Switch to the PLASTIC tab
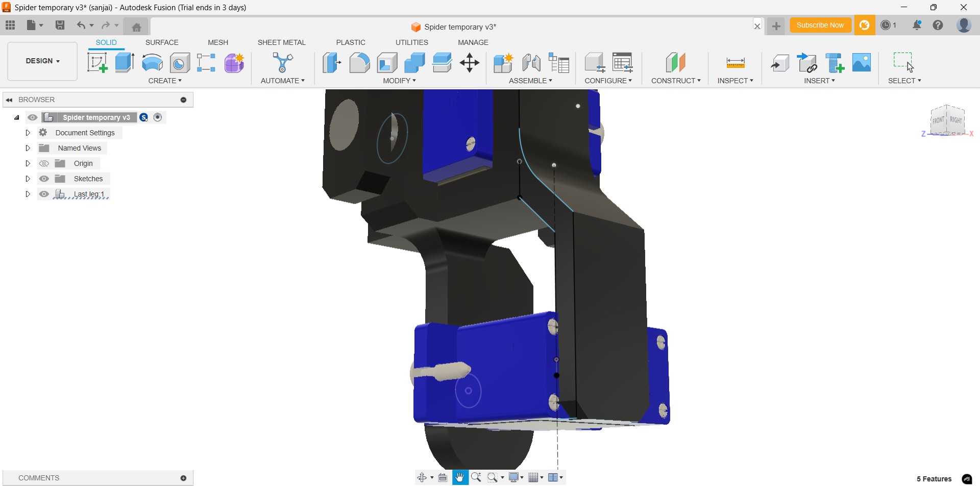The width and height of the screenshot is (980, 486). 351,42
